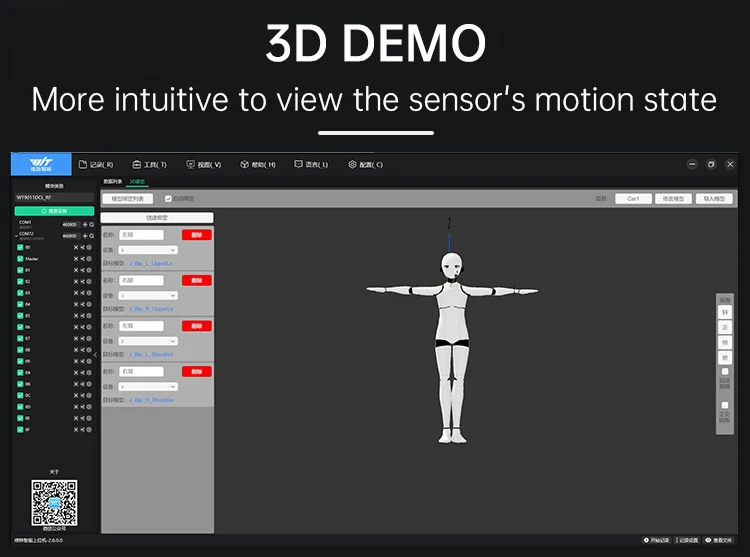This screenshot has width=750, height=557.
Task: Click the share icon in Master row
Action: point(82,259)
